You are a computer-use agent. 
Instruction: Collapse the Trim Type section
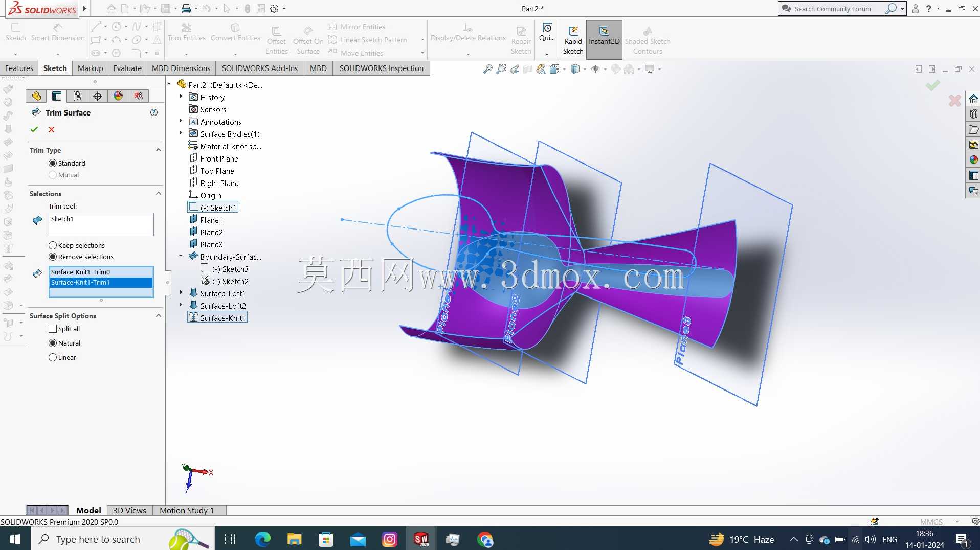tap(159, 150)
